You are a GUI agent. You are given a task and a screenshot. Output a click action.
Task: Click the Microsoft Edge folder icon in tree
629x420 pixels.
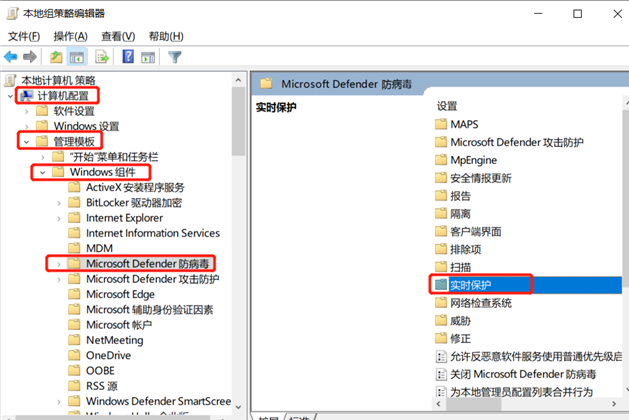(74, 294)
